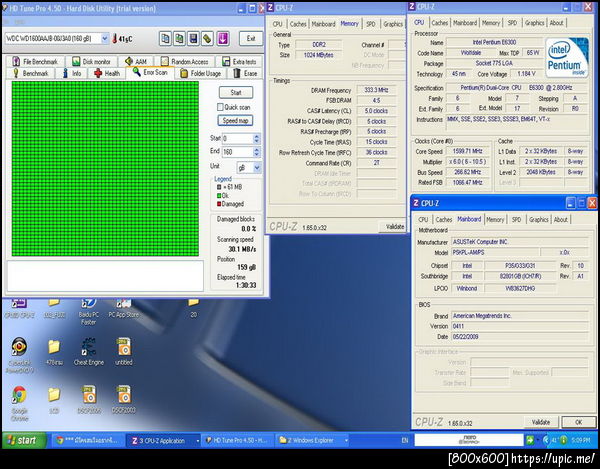Click Validate in CPU-Z Memory window
Screen dimensions: 600x469
395,226
